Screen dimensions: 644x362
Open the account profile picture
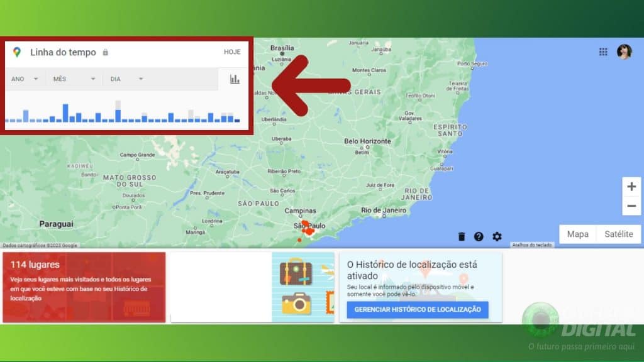(625, 52)
